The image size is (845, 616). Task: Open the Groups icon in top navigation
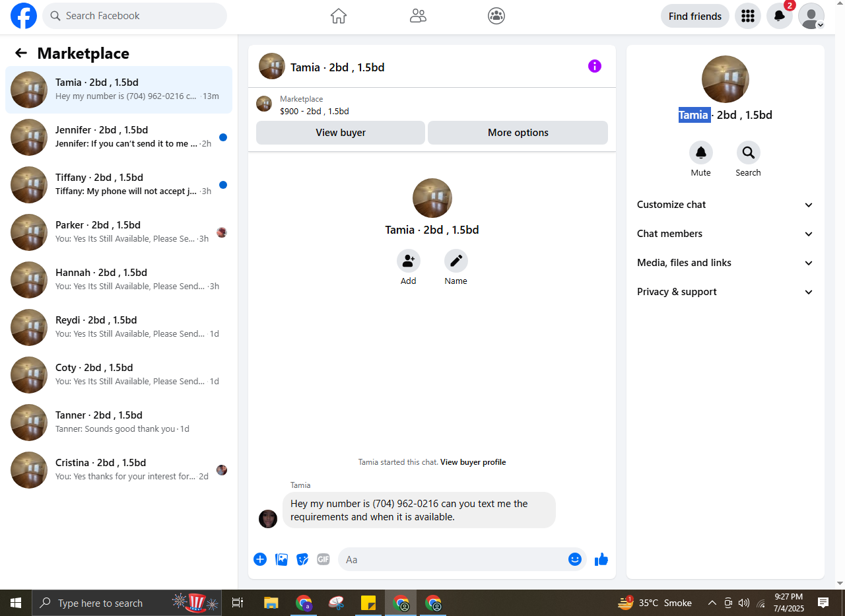pos(496,16)
